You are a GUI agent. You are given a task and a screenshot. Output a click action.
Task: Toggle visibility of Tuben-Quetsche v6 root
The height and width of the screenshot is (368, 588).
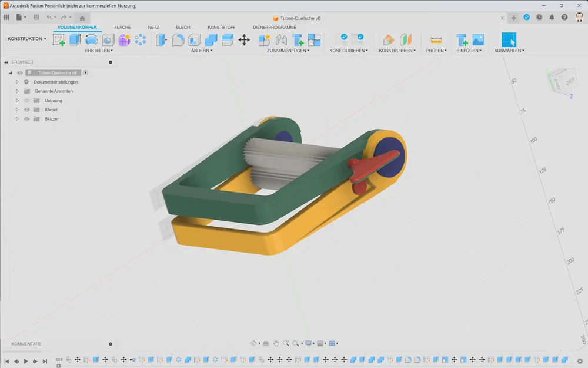20,73
